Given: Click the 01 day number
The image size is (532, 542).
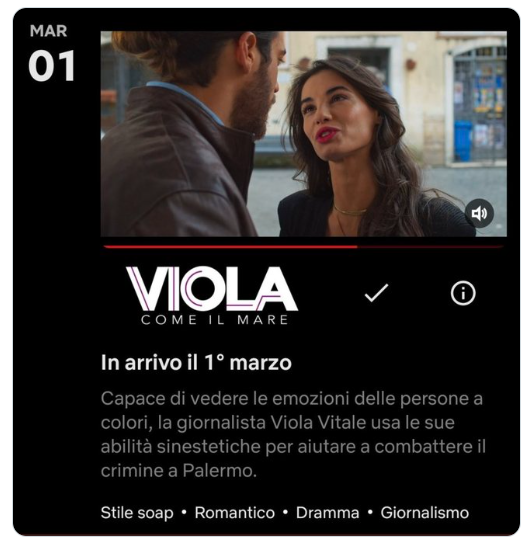Looking at the screenshot, I should click(51, 66).
